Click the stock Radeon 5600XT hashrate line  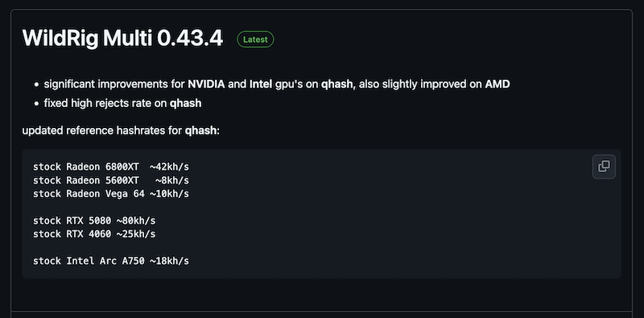click(x=111, y=180)
